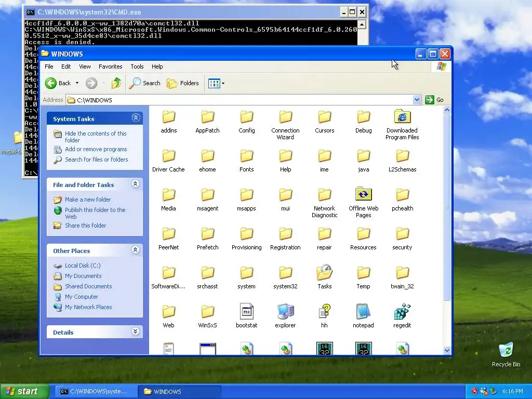Open the Tools menu

click(x=137, y=66)
